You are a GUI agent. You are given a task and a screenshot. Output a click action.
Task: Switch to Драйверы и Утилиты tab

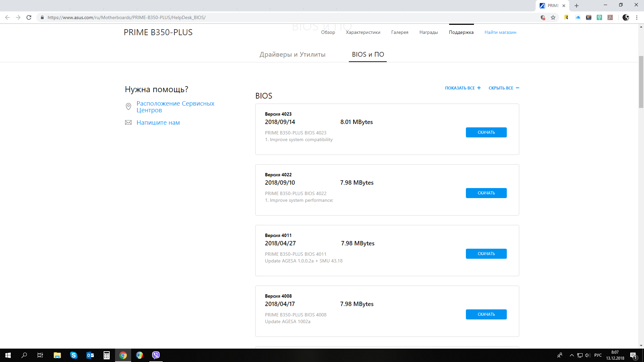click(292, 54)
